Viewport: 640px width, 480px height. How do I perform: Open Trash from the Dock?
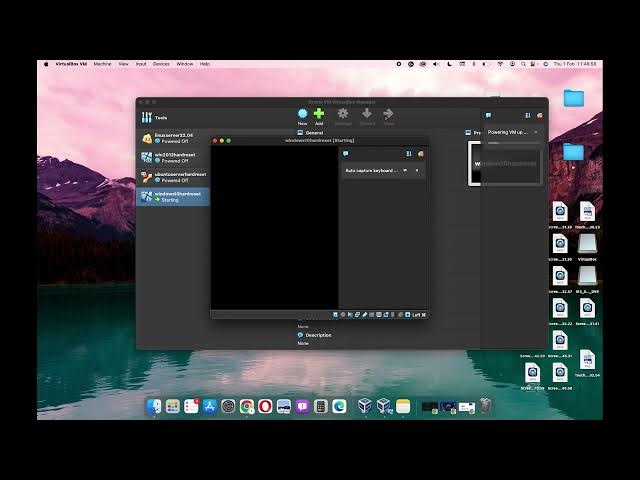tap(485, 406)
